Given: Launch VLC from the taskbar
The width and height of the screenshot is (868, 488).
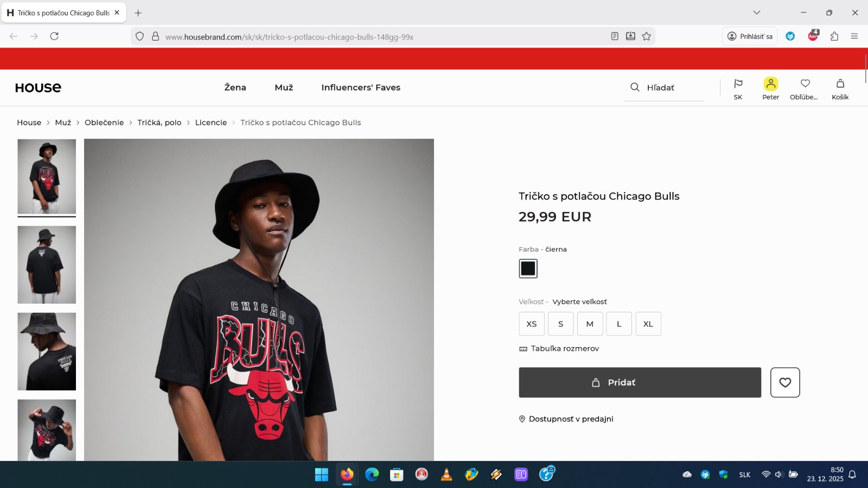Looking at the screenshot, I should (x=446, y=474).
